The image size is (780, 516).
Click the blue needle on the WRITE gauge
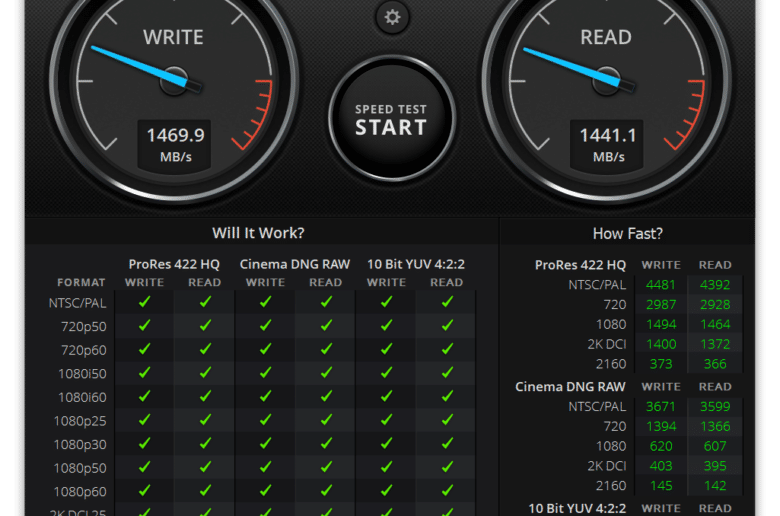click(x=140, y=66)
